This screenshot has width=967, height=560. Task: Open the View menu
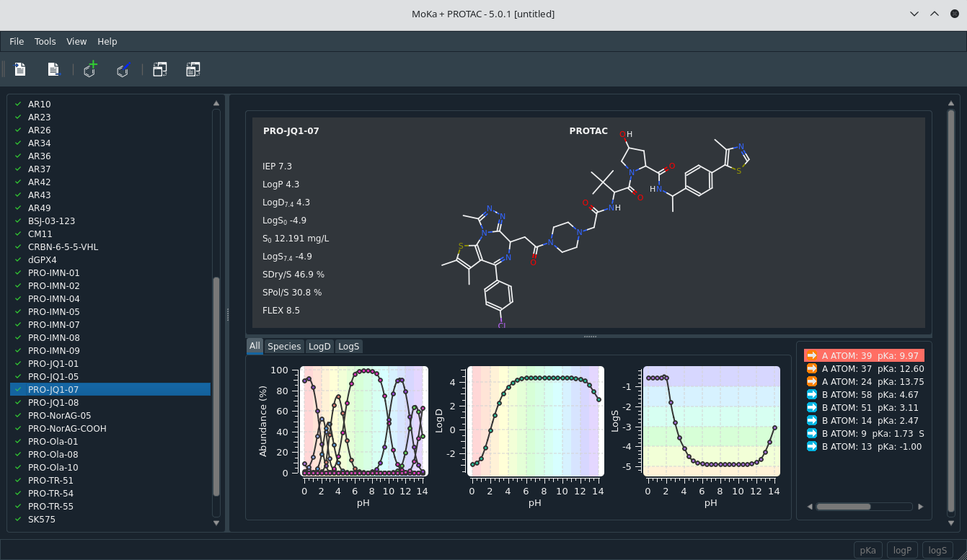(x=76, y=41)
